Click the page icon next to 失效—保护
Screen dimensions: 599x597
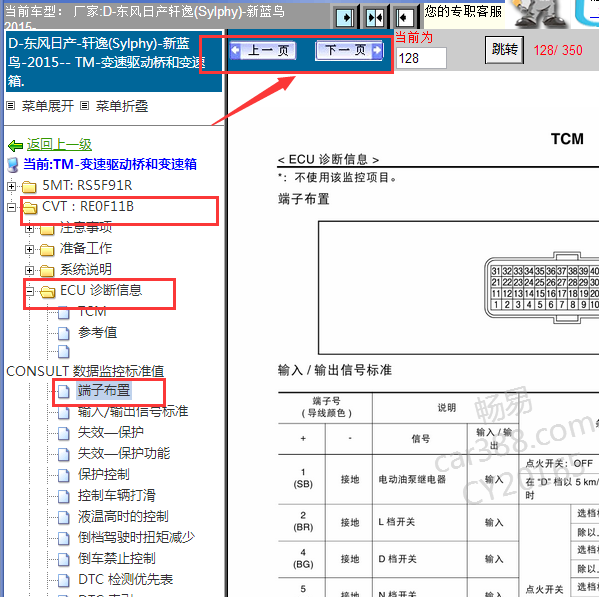point(64,434)
